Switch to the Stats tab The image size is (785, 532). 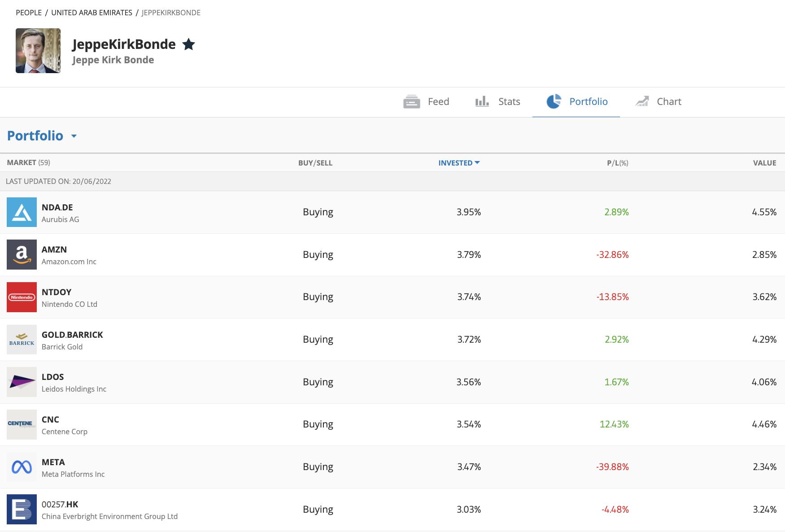point(509,102)
